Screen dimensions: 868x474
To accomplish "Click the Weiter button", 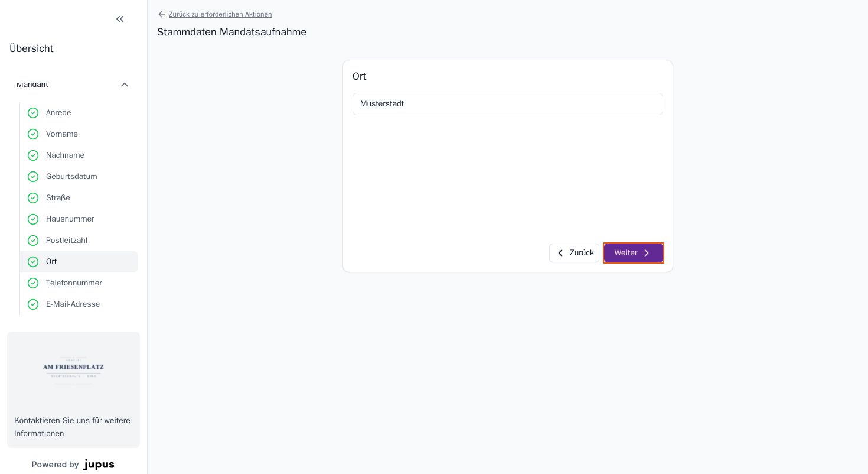I will coord(634,253).
